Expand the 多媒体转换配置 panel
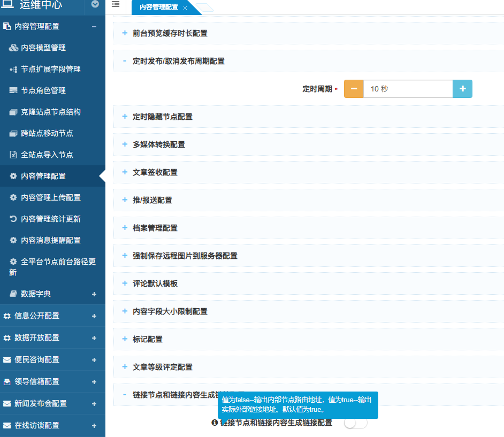Image resolution: width=504 pixels, height=437 pixels. click(x=159, y=144)
